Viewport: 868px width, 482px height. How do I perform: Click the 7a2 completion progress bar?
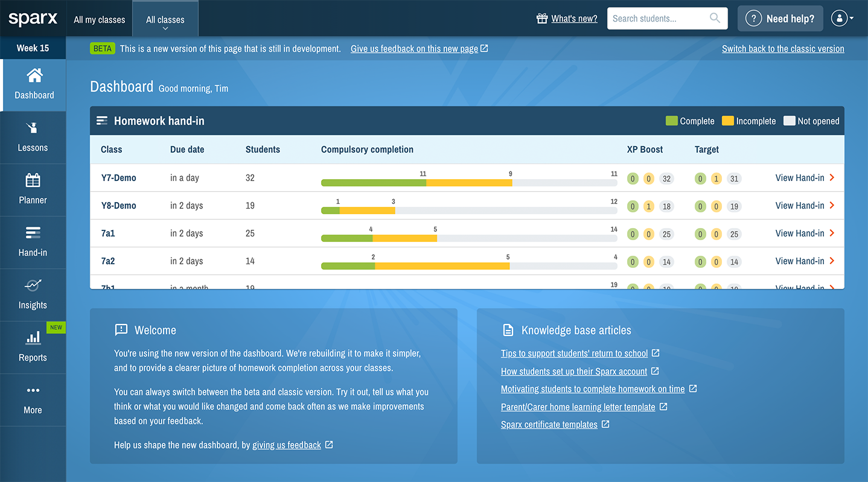pos(469,266)
